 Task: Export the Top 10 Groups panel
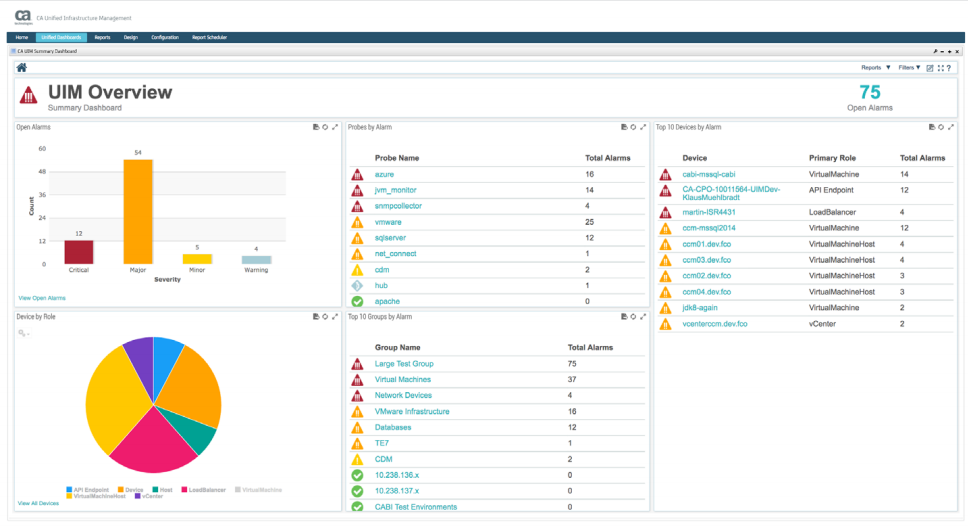pos(624,317)
